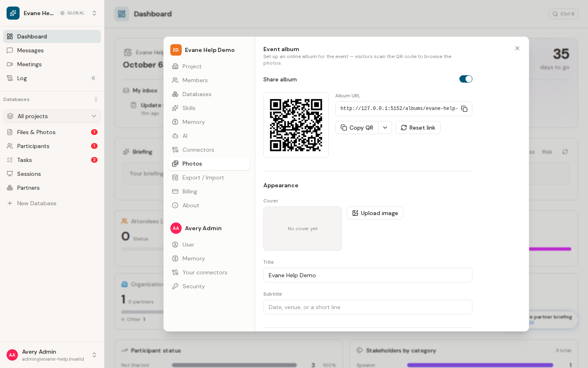Click the GLOBAL badge
588x368 pixels.
pyautogui.click(x=72, y=13)
